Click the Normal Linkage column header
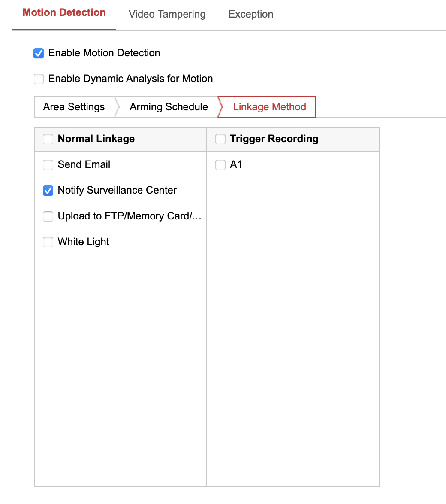 point(96,139)
